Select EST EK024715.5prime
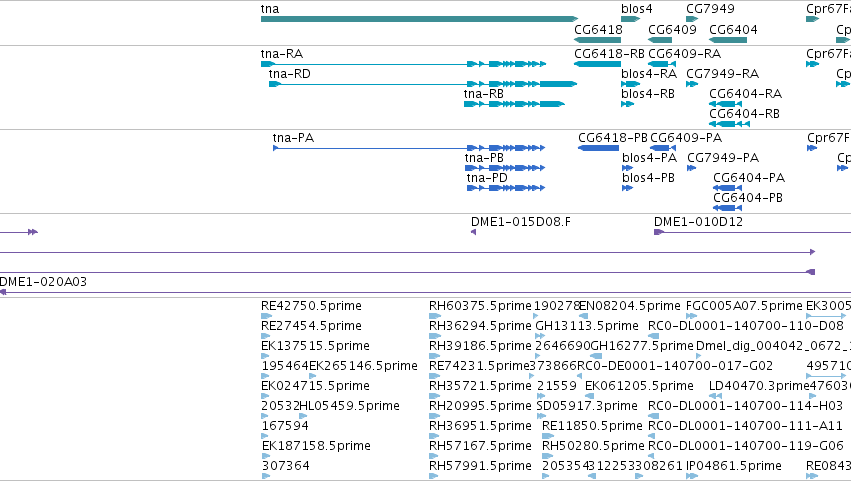851x481 pixels. pos(315,386)
